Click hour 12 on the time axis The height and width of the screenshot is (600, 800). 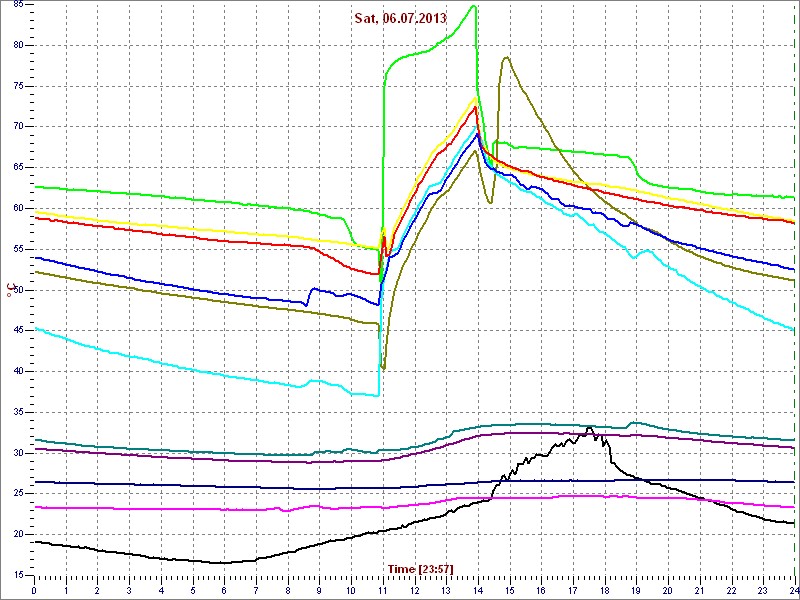pyautogui.click(x=414, y=590)
